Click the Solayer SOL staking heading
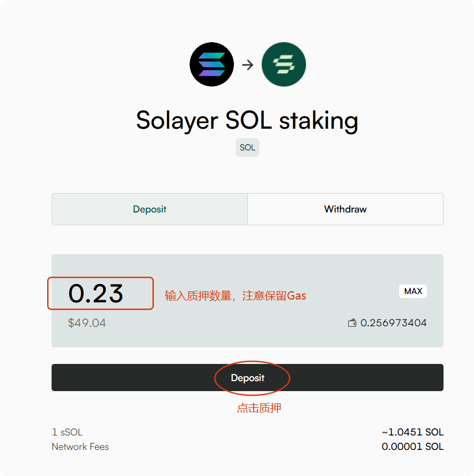 247,120
